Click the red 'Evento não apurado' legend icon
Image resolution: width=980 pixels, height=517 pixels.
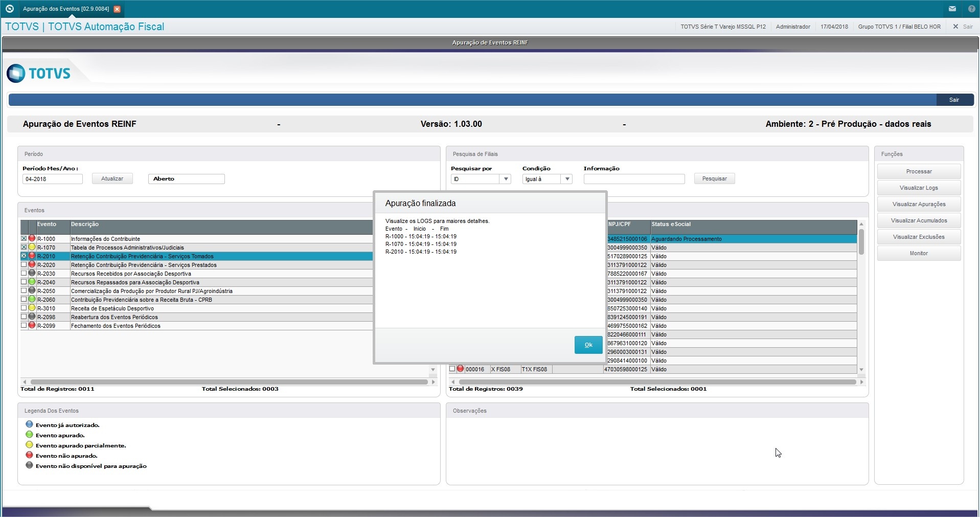coord(29,455)
